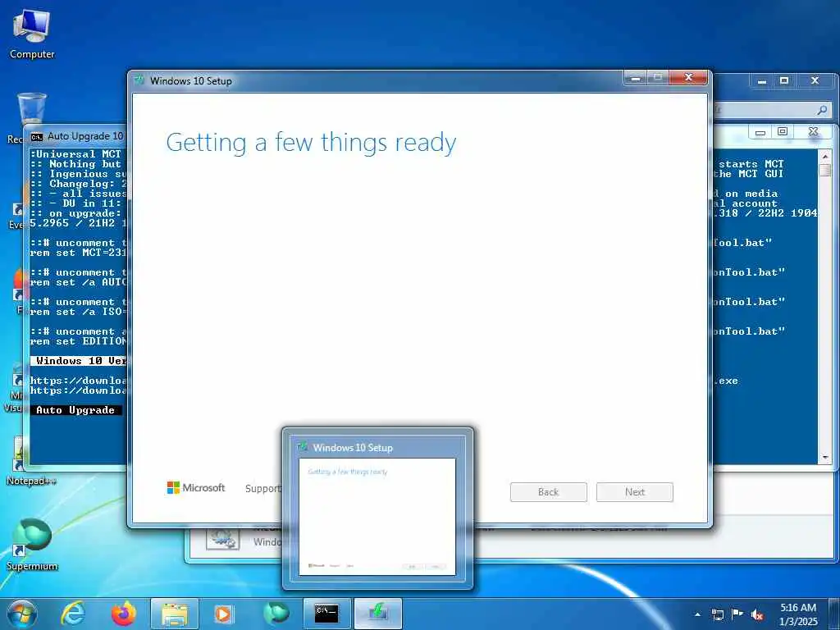Open the Action Center flag icon
The height and width of the screenshot is (630, 840).
(x=737, y=614)
